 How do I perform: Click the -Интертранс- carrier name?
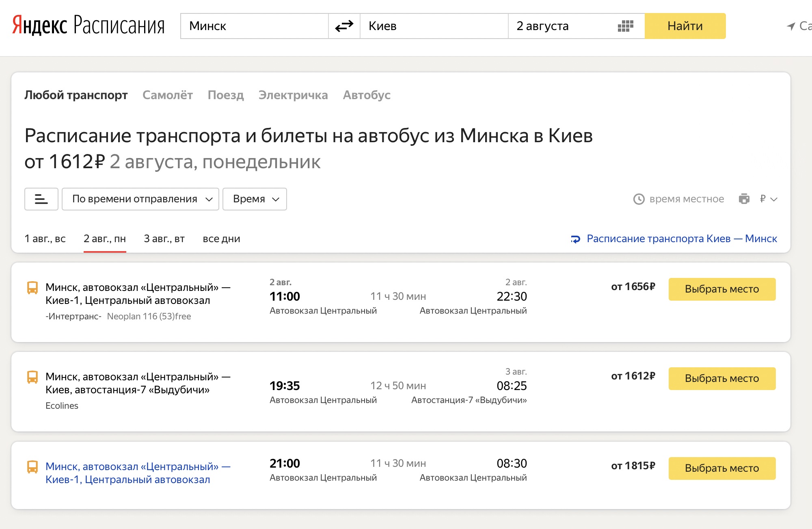click(73, 317)
